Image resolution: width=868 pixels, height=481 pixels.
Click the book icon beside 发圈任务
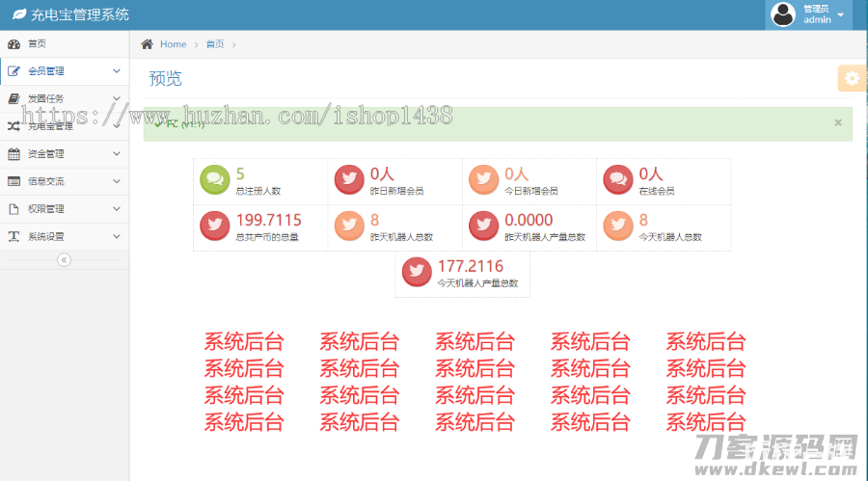(14, 98)
